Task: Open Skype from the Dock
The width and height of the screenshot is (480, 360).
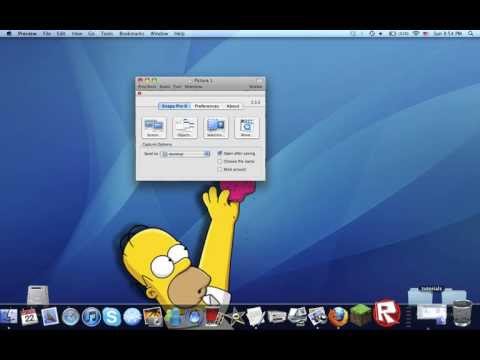Action: pos(111,317)
